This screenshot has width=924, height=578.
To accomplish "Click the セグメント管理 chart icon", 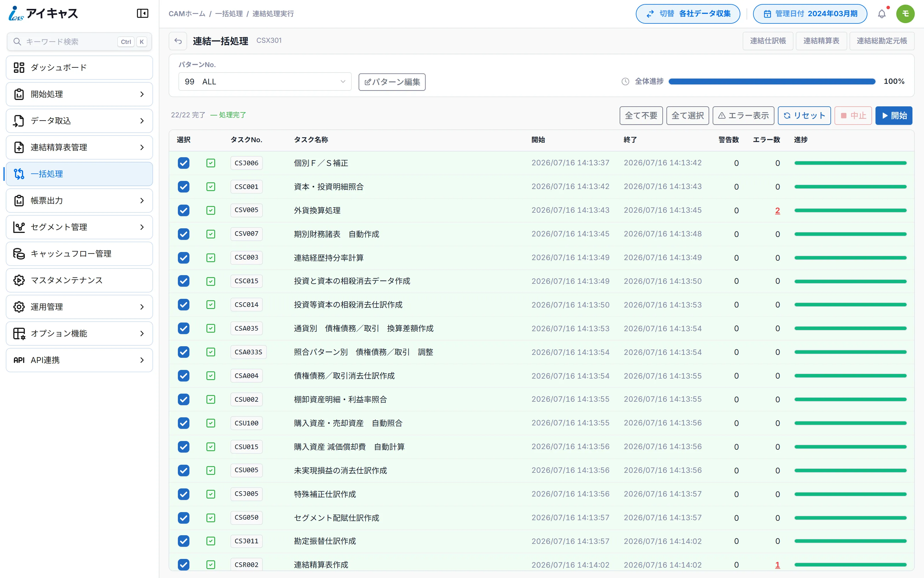I will point(19,227).
